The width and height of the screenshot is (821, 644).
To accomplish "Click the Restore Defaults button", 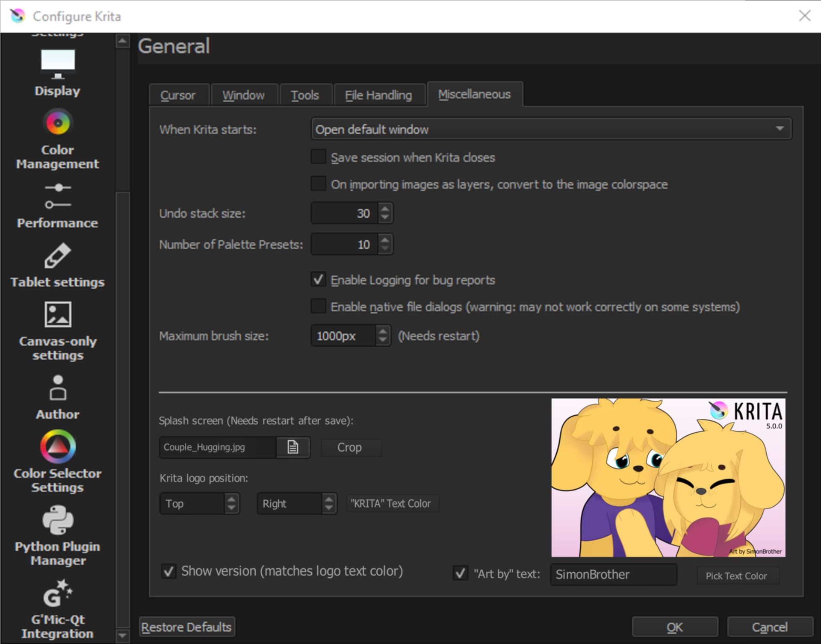I will coord(186,627).
